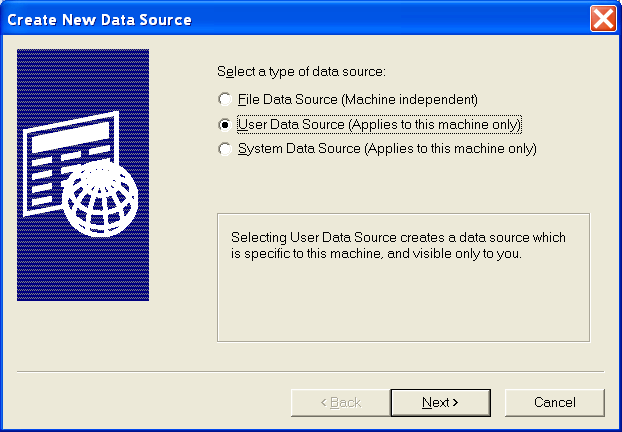Select the System Data Source radio button

click(x=225, y=149)
